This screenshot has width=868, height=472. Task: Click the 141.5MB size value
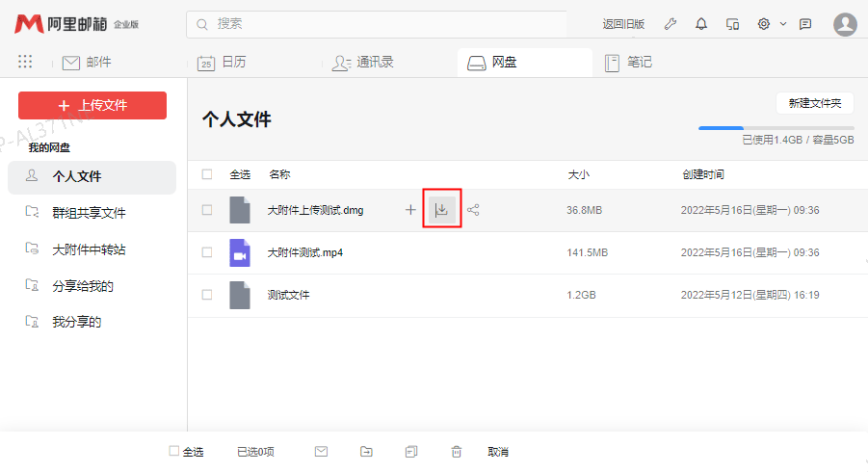(588, 253)
